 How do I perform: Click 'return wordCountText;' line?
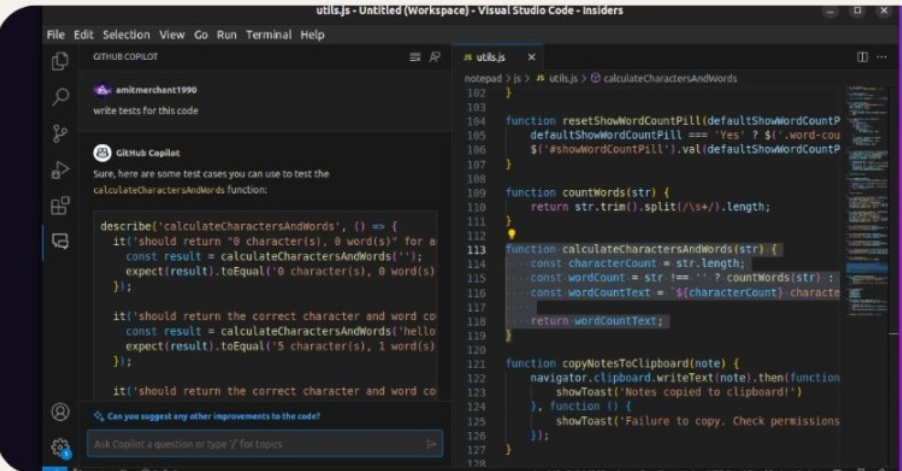(x=597, y=321)
